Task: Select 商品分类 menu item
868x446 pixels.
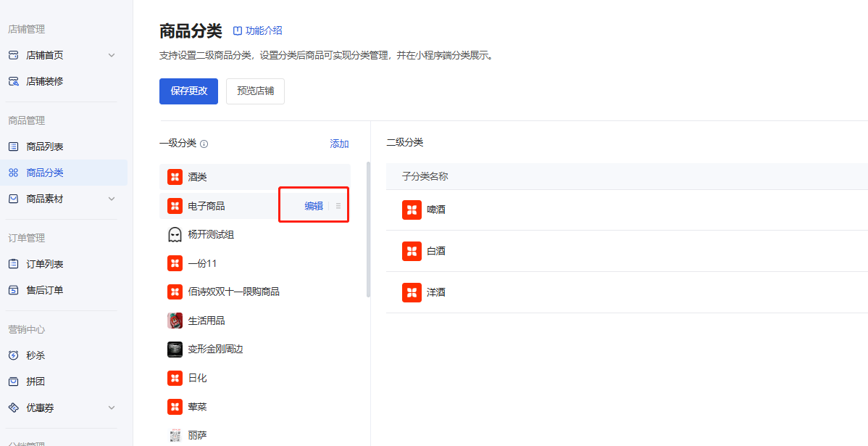Action: [x=64, y=173]
